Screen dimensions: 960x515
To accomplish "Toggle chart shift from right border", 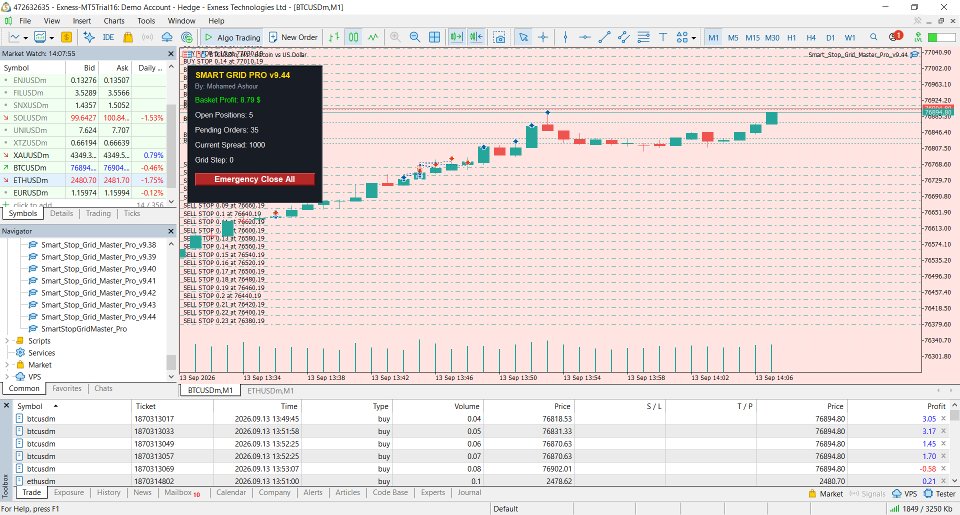I will coord(476,37).
